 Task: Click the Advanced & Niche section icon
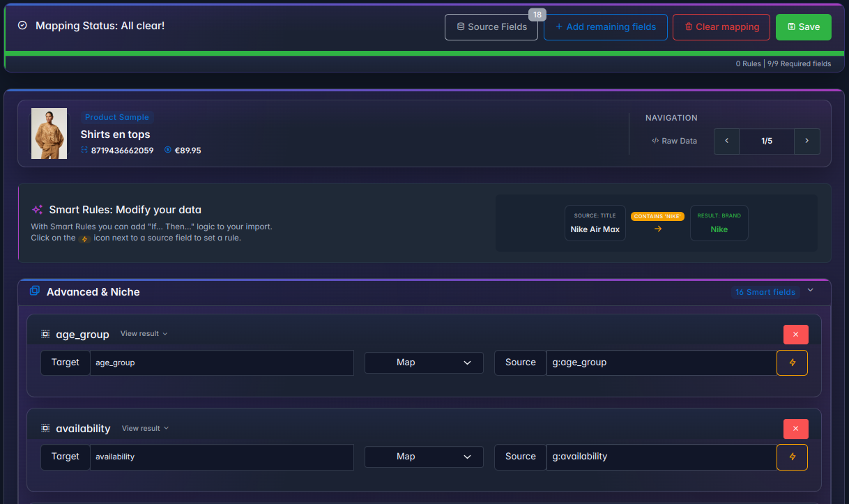pos(35,291)
